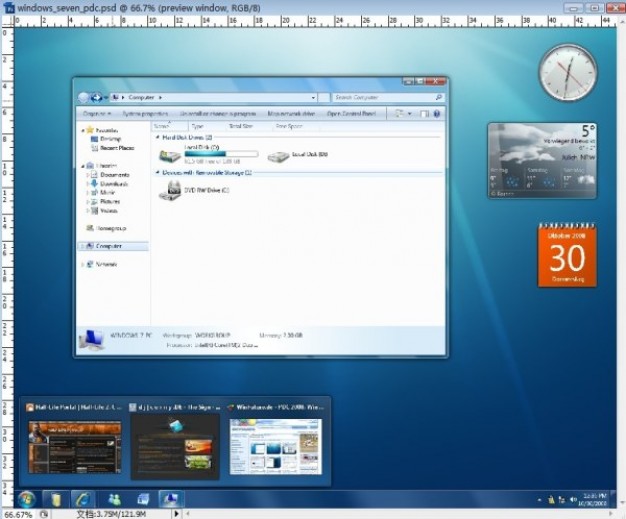Click the Winfuture.de PDC 2008 preview thumbnail

coord(276,447)
